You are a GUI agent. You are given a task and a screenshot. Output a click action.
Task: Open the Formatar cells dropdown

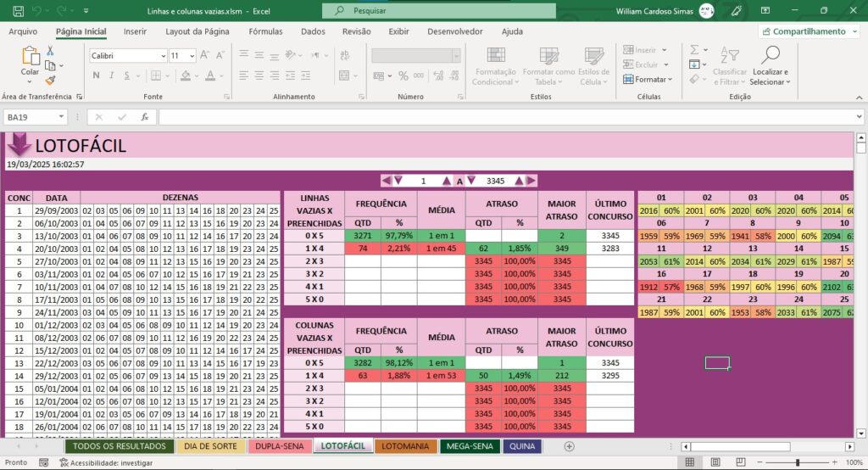[648, 79]
